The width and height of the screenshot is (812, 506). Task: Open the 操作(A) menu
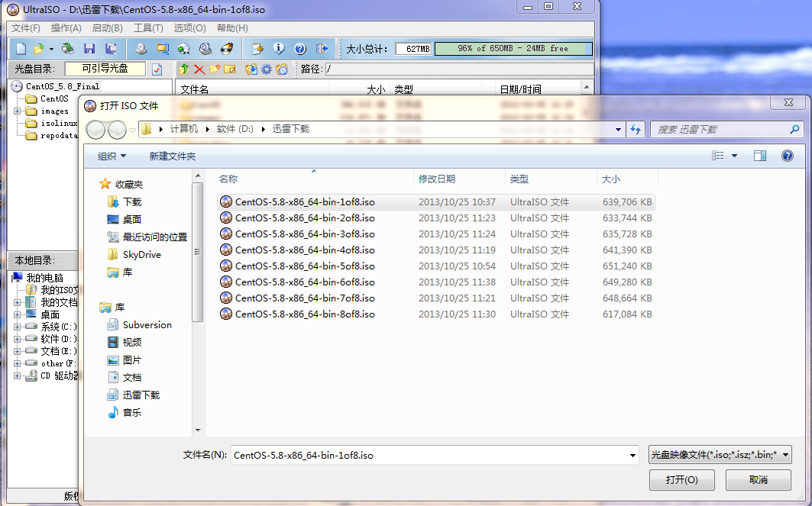(x=66, y=28)
